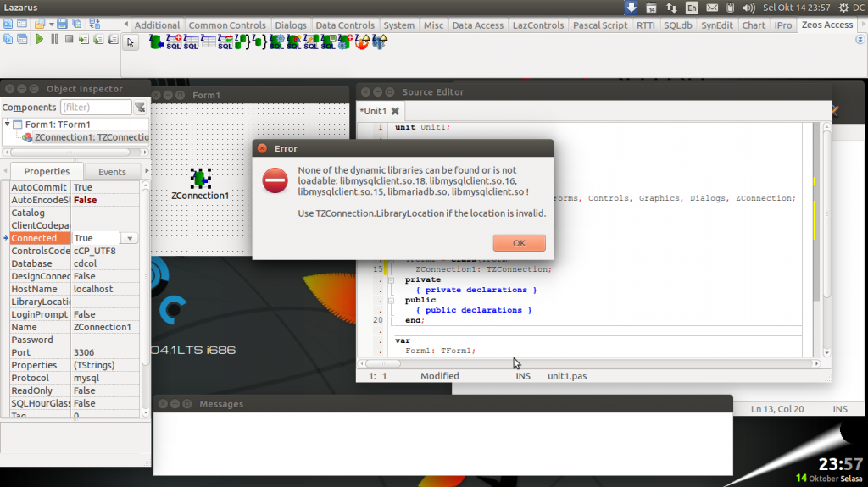
Task: Open the En keyboard layout indicator
Action: pyautogui.click(x=692, y=8)
